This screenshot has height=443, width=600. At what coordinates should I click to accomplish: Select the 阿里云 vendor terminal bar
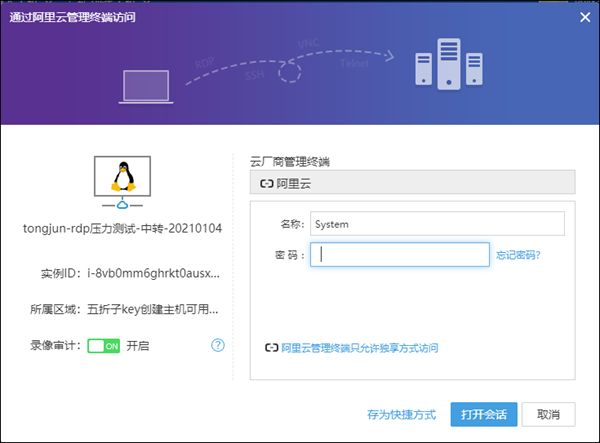412,183
